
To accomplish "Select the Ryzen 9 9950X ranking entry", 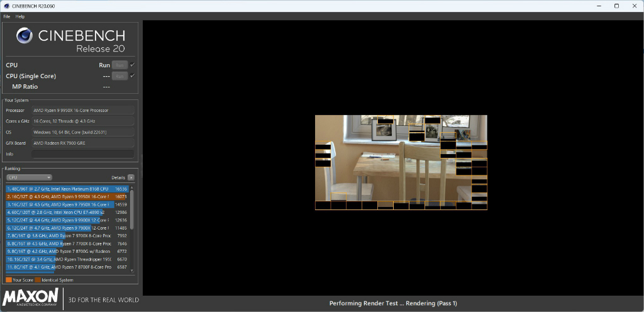I will coord(67,197).
